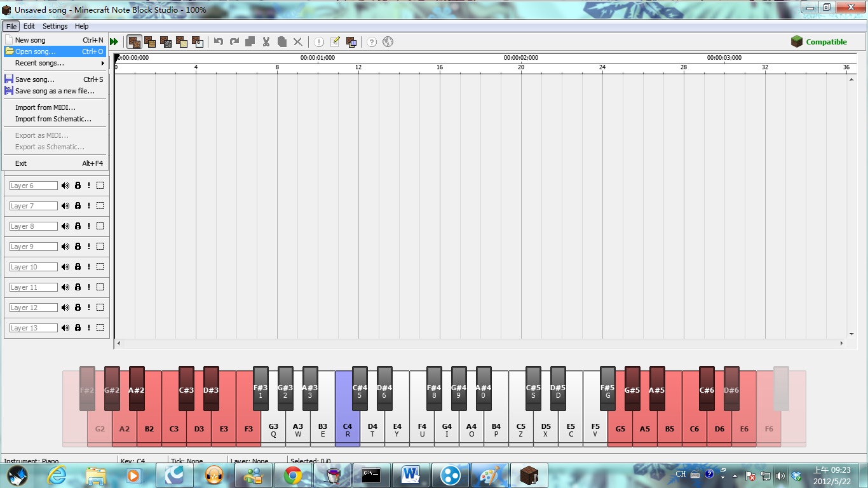Click the globe website icon in toolbar
868x488 pixels.
point(388,42)
